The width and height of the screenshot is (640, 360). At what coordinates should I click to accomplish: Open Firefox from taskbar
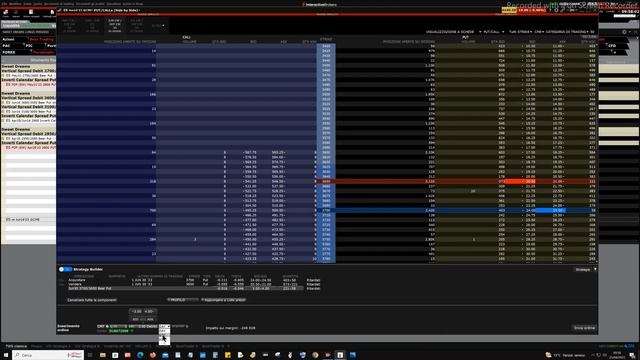(153, 355)
